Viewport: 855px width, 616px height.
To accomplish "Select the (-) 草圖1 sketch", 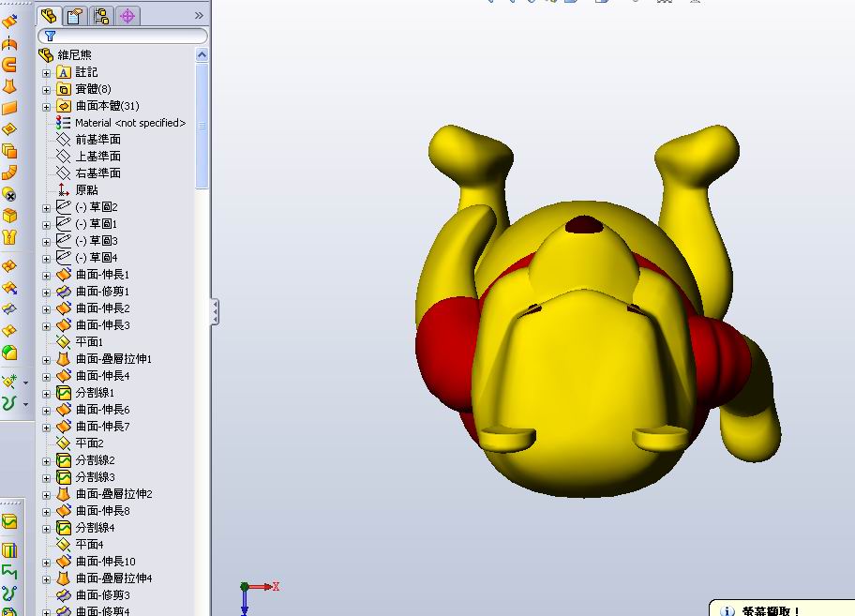I will point(86,224).
